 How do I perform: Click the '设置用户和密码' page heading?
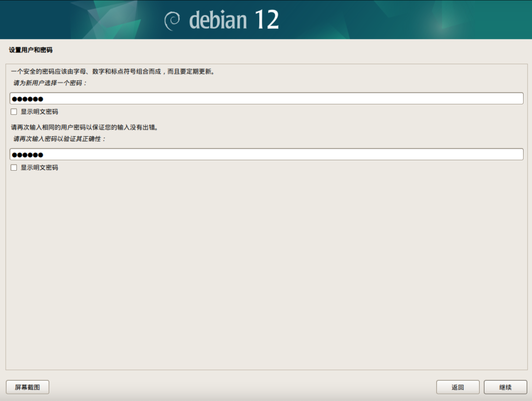[31, 50]
